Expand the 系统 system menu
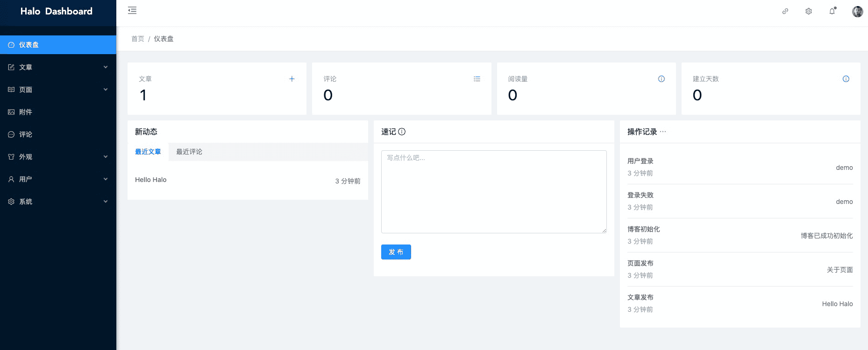This screenshot has height=350, width=868. point(58,202)
